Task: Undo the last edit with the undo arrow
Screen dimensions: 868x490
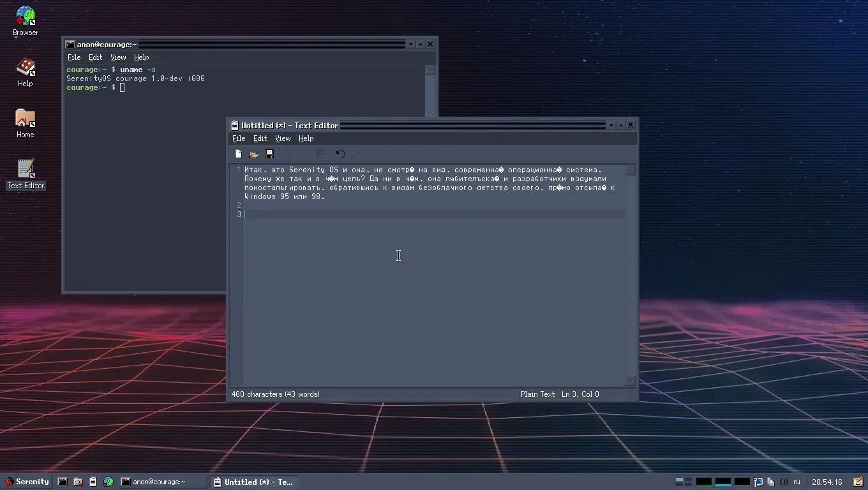Action: click(340, 154)
